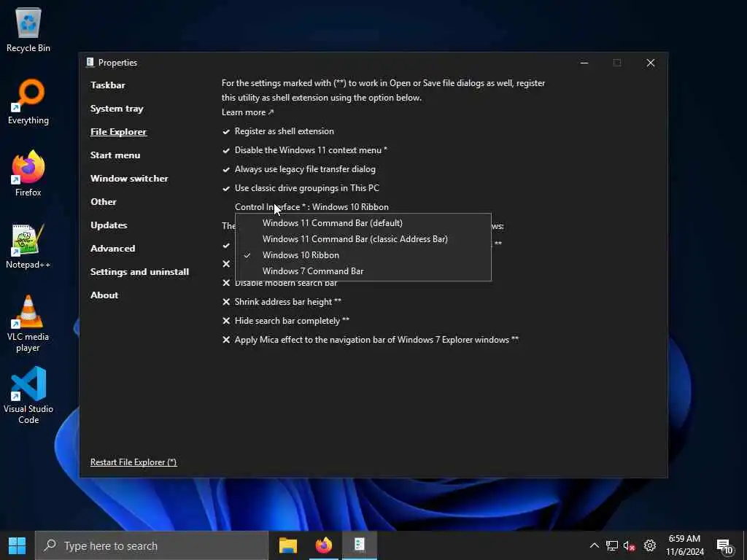
Task: Open the Windows Start button
Action: click(18, 545)
